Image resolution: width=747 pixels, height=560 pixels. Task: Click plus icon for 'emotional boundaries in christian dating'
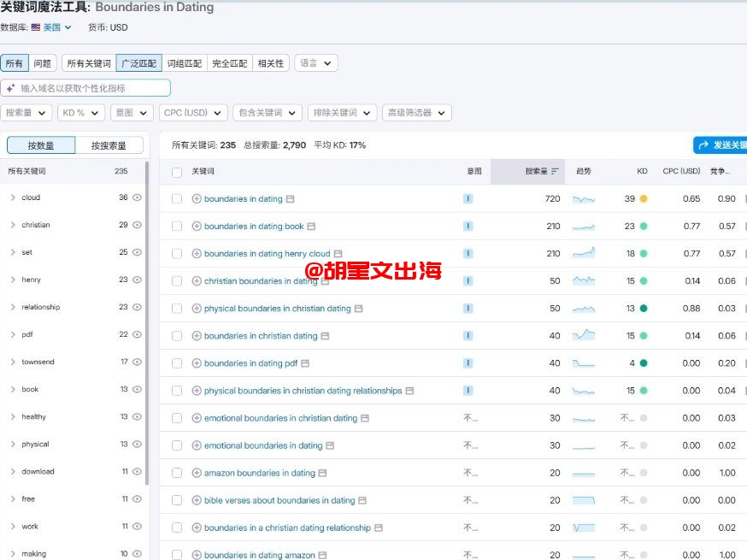click(197, 418)
